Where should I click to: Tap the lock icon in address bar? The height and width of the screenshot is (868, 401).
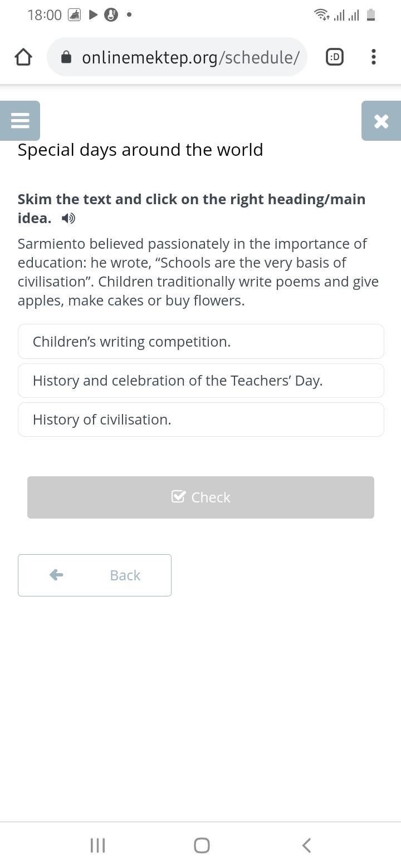(x=66, y=57)
